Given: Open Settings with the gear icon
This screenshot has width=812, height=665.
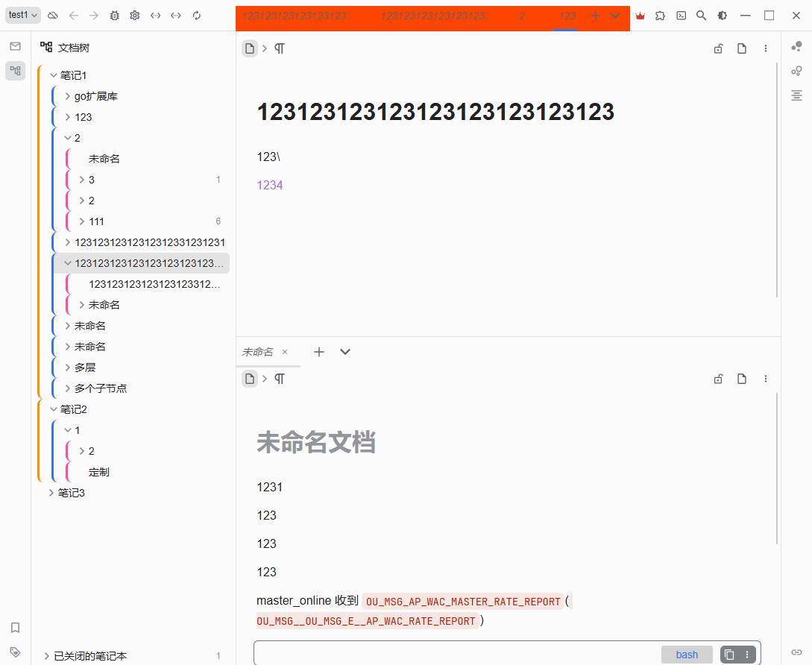Looking at the screenshot, I should [134, 15].
